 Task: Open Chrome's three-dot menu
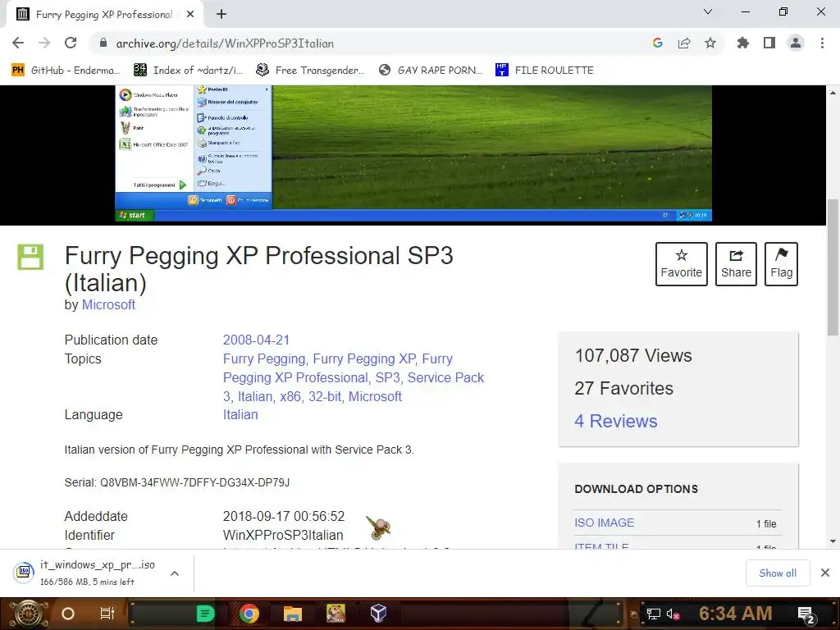point(822,43)
